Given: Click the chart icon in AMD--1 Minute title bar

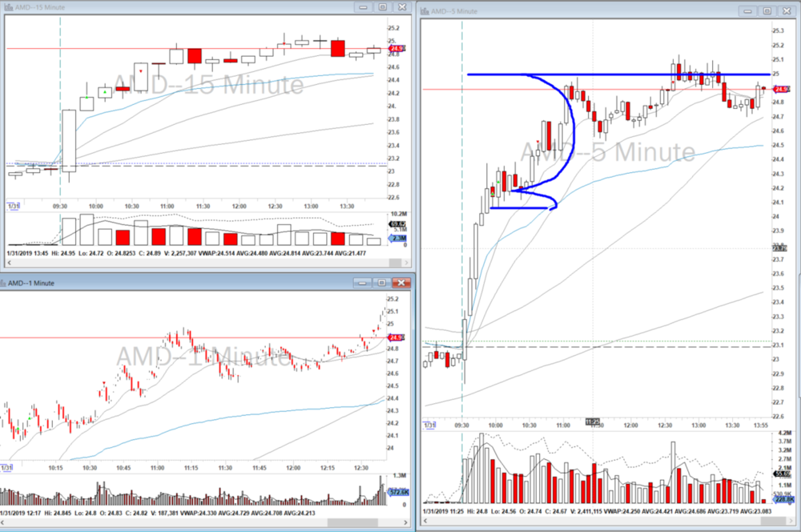Looking at the screenshot, I should point(4,283).
